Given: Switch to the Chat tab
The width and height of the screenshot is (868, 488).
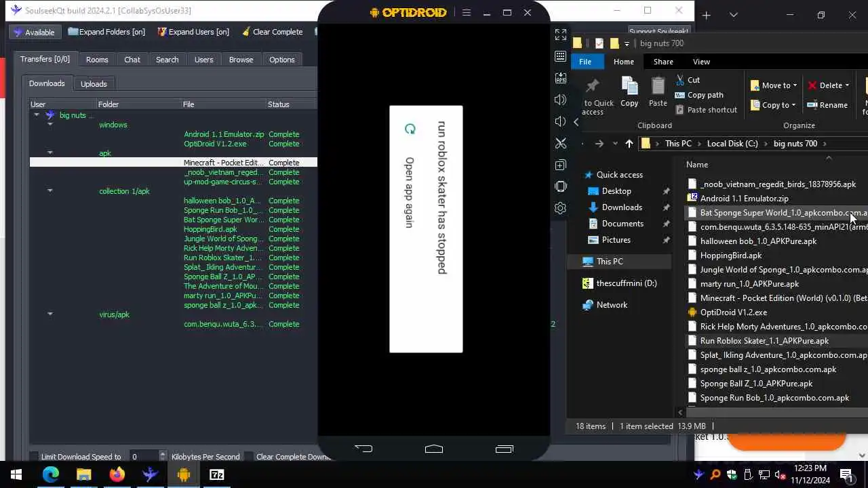Looking at the screenshot, I should click(x=132, y=60).
